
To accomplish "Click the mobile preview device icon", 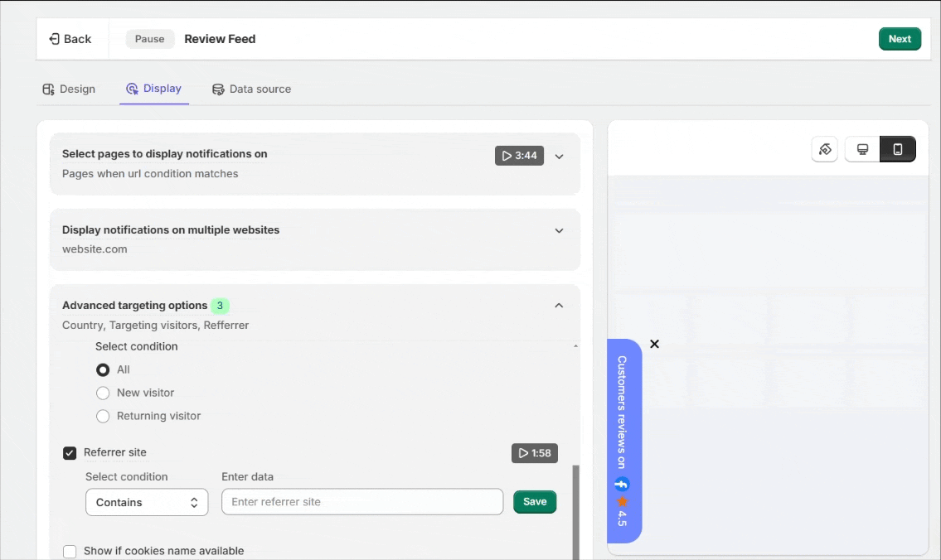I will tap(897, 149).
